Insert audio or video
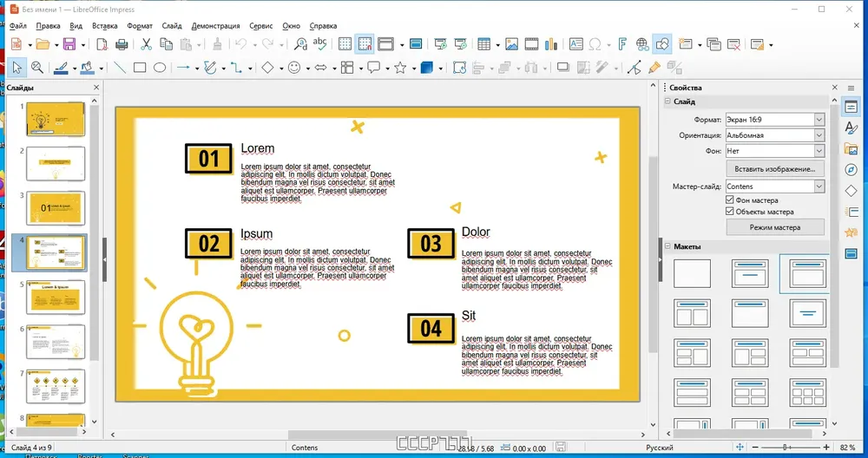 coord(531,44)
